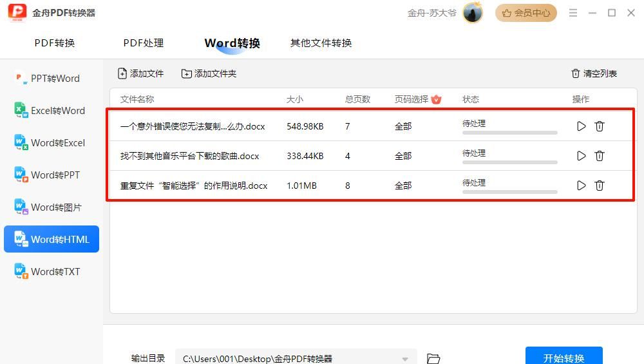Click the 548.98KB size value
The image size is (644, 364).
click(x=305, y=126)
